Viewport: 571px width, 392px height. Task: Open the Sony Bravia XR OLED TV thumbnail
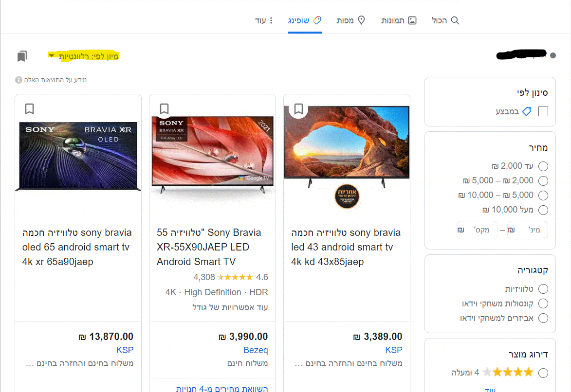pos(78,156)
